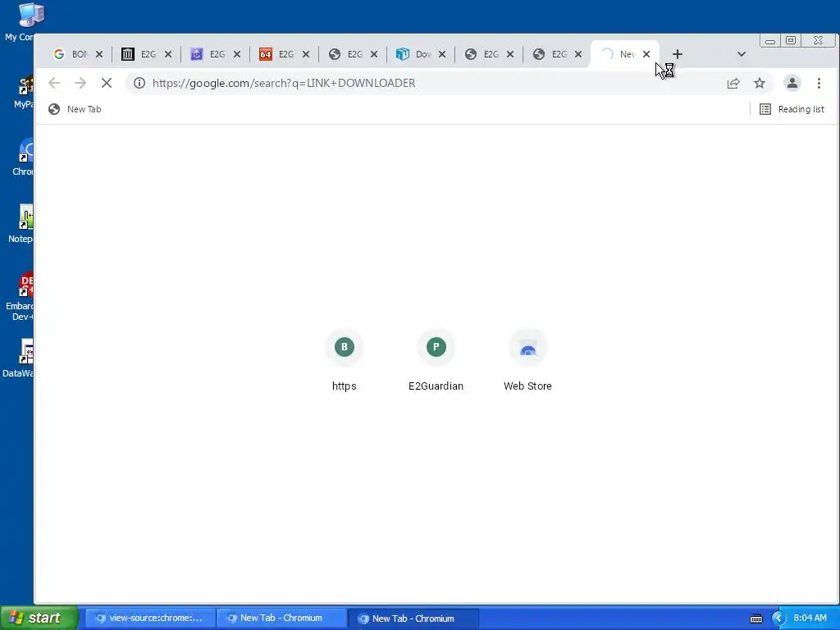840x630 pixels.
Task: Bookmark this tab with the star icon
Action: click(760, 83)
